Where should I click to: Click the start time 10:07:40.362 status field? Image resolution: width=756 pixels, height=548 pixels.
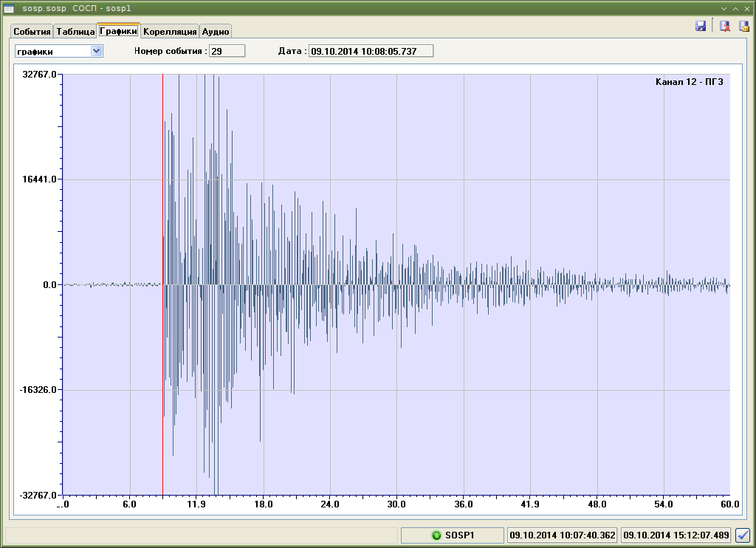tap(563, 535)
